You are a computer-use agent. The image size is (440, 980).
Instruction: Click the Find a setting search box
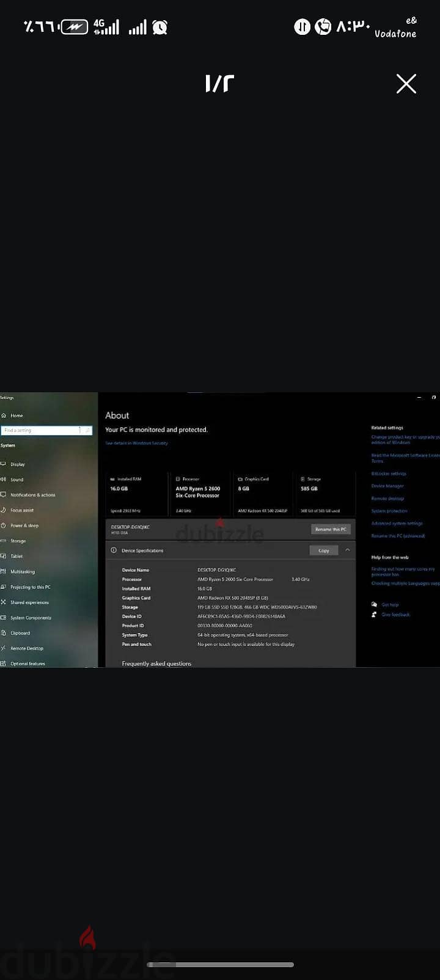46,430
